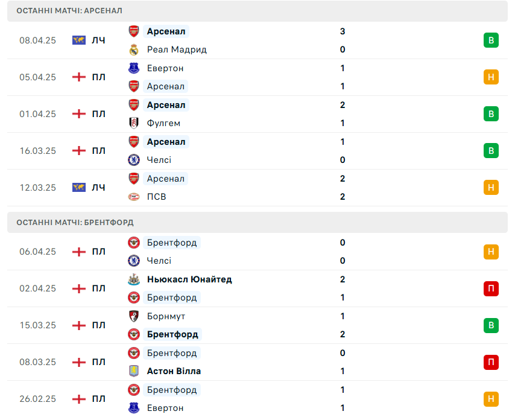Screen dimensions: 515x420
Task: Click Chelsea crest in 16.03.25 match
Action: 134,160
